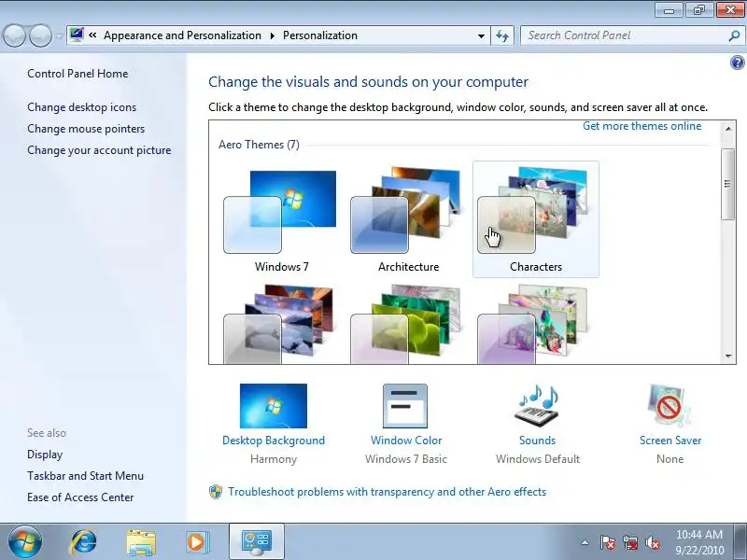Click the theme list scroll up arrow
Screen dimensions: 747x560
pos(728,129)
